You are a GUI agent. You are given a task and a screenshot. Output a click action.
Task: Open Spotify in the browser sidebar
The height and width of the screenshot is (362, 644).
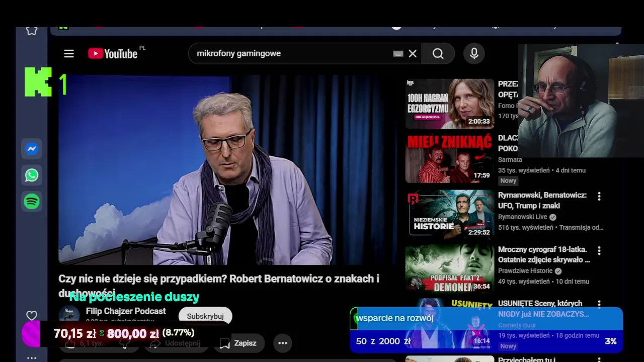tap(32, 202)
